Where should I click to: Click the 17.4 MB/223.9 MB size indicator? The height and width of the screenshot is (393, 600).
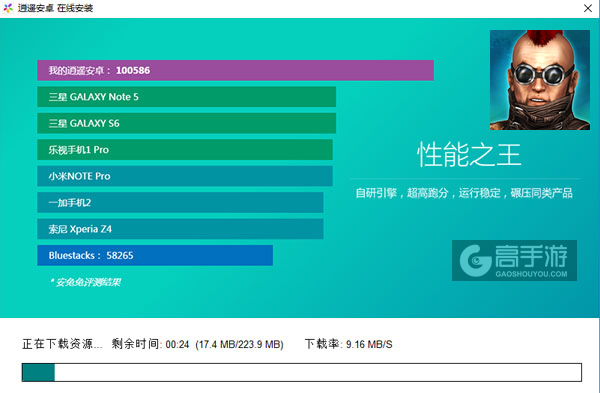pos(240,344)
